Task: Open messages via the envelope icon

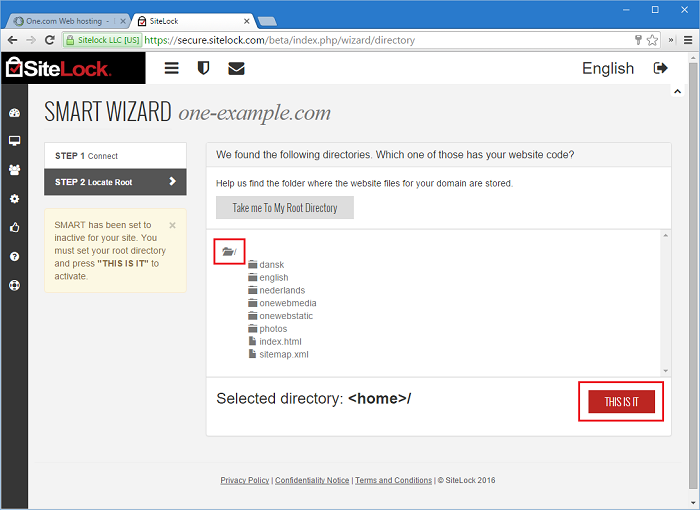Action: (236, 68)
